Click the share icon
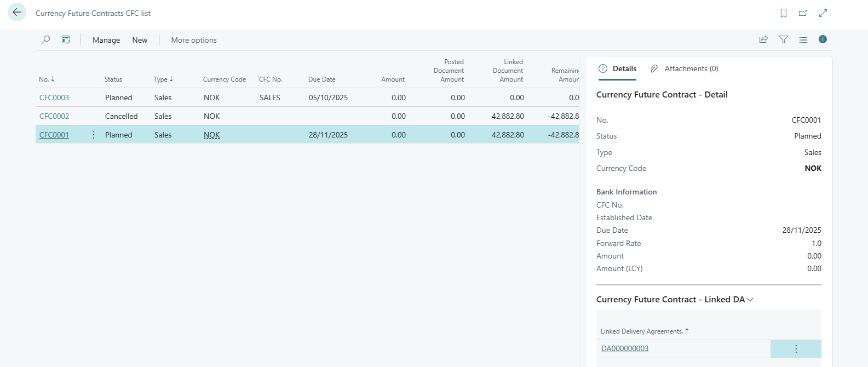Image resolution: width=868 pixels, height=367 pixels. click(763, 39)
